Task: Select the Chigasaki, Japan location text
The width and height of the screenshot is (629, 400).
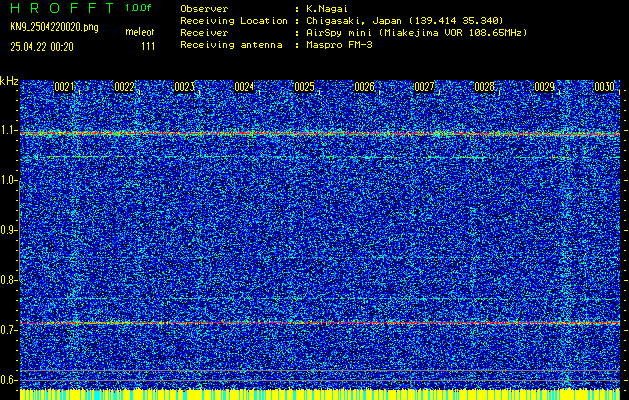Action: (405, 21)
